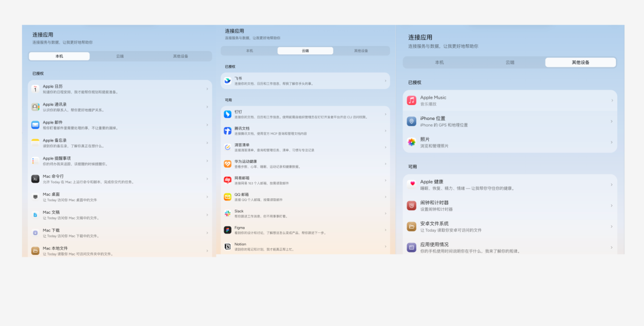Click the Notion logo icon
Viewport: 644px width, 326px height.
(x=228, y=246)
